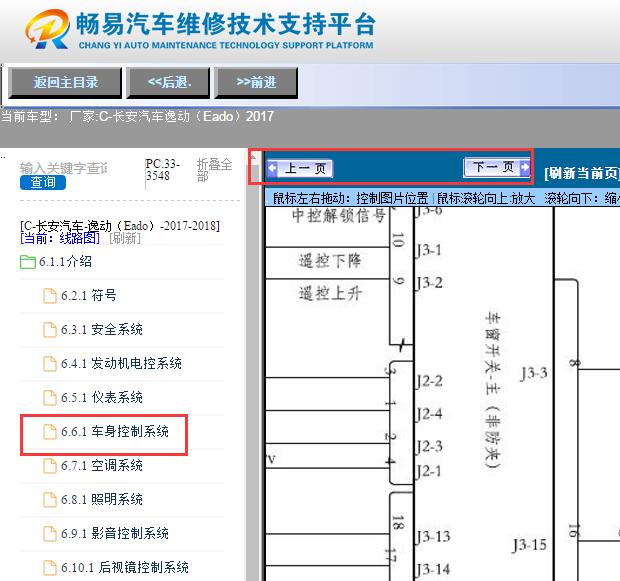Click 折叠全部 to collapse all
The image size is (620, 581).
click(214, 170)
